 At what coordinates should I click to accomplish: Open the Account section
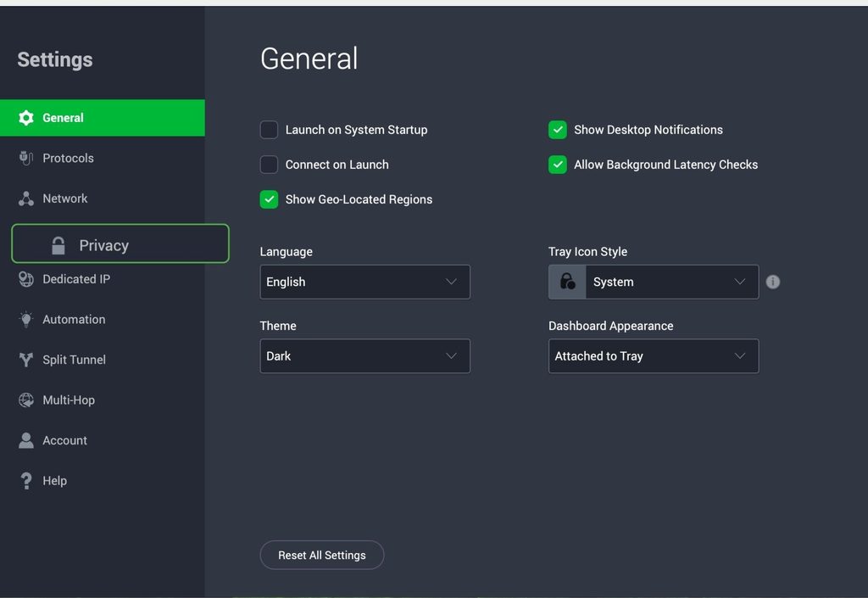(x=103, y=440)
